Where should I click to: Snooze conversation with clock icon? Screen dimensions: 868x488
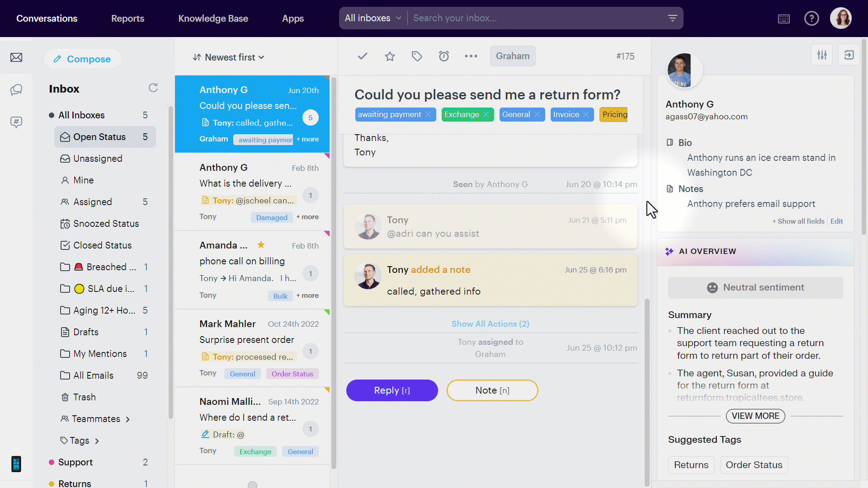coord(444,56)
